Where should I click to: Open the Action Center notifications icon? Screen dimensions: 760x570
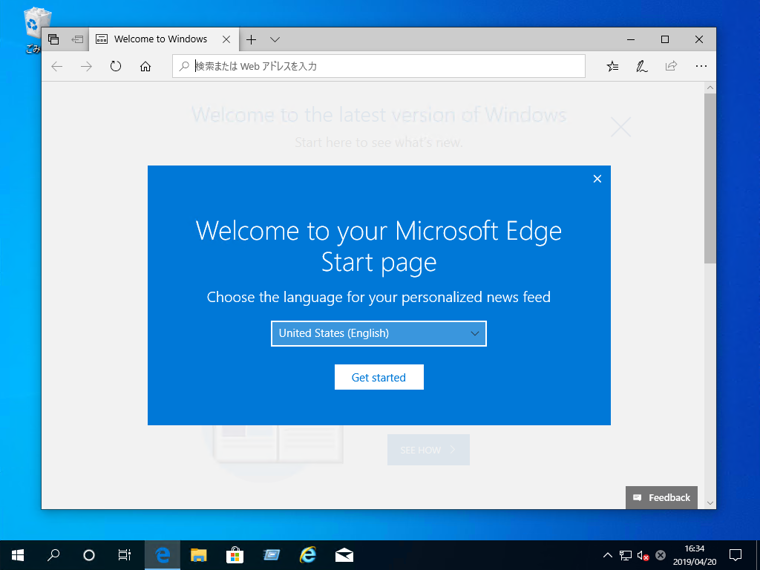coord(735,555)
